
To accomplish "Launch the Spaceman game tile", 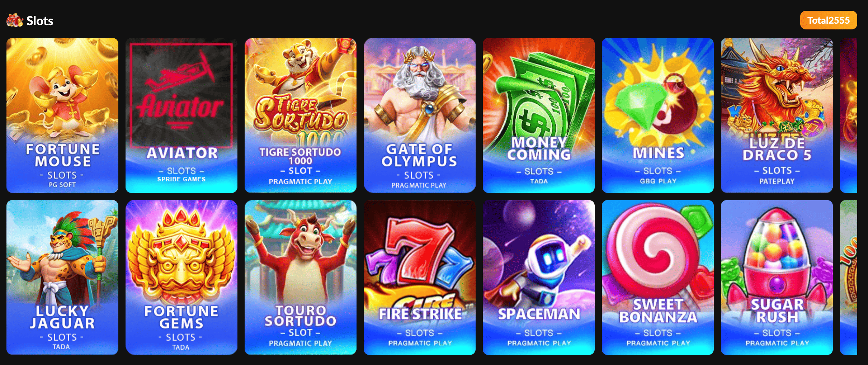I will pyautogui.click(x=539, y=278).
